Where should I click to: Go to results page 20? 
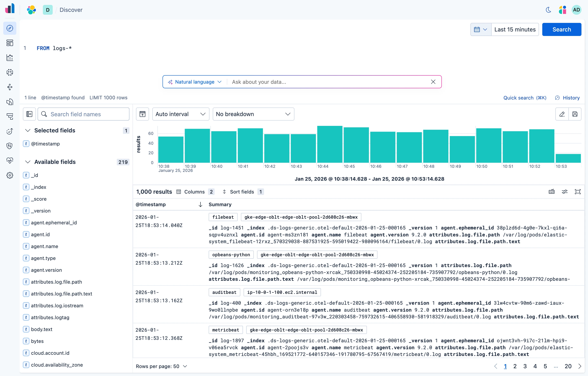tap(568, 366)
